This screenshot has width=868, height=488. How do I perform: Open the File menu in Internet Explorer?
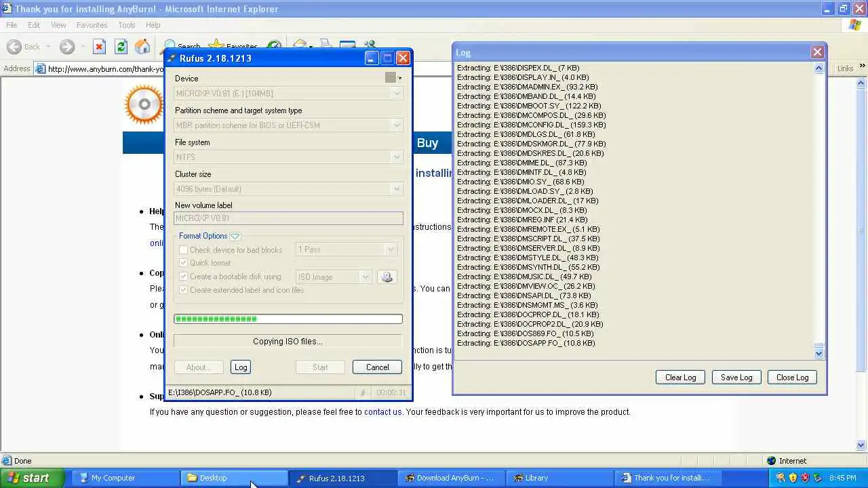pyautogui.click(x=12, y=25)
